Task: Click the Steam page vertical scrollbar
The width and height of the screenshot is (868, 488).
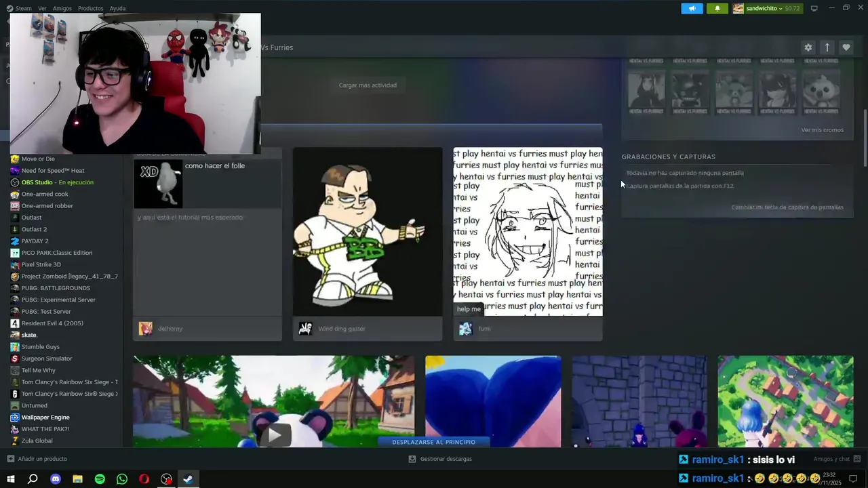Action: coord(865,138)
